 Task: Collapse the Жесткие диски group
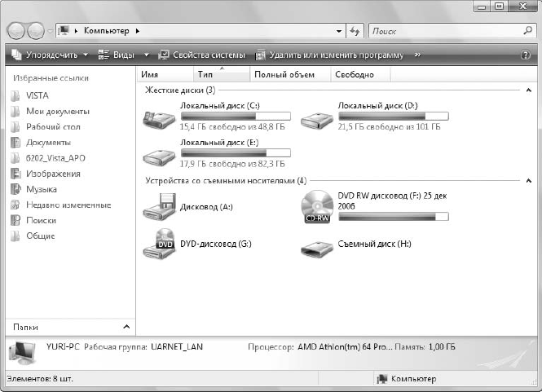click(528, 90)
